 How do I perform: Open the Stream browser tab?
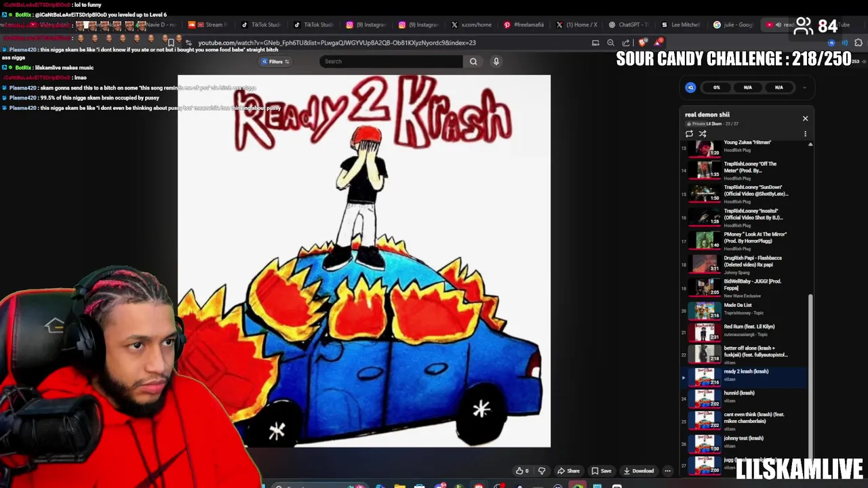(208, 25)
